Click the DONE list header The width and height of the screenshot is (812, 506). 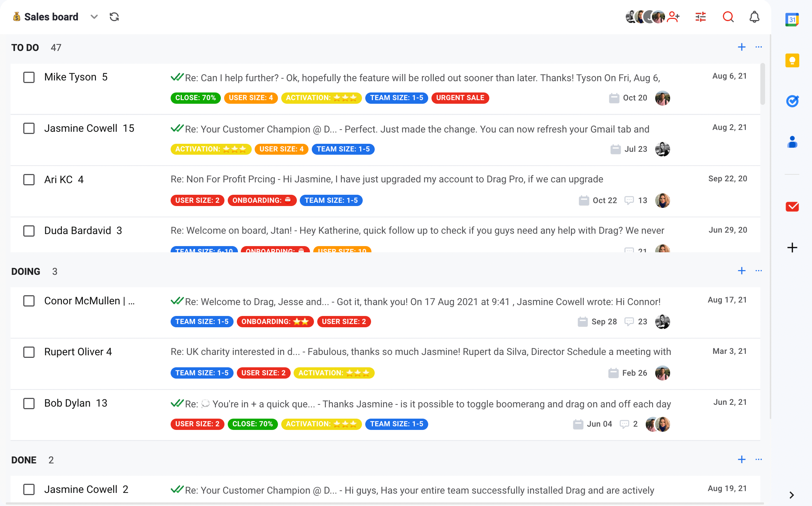[24, 460]
